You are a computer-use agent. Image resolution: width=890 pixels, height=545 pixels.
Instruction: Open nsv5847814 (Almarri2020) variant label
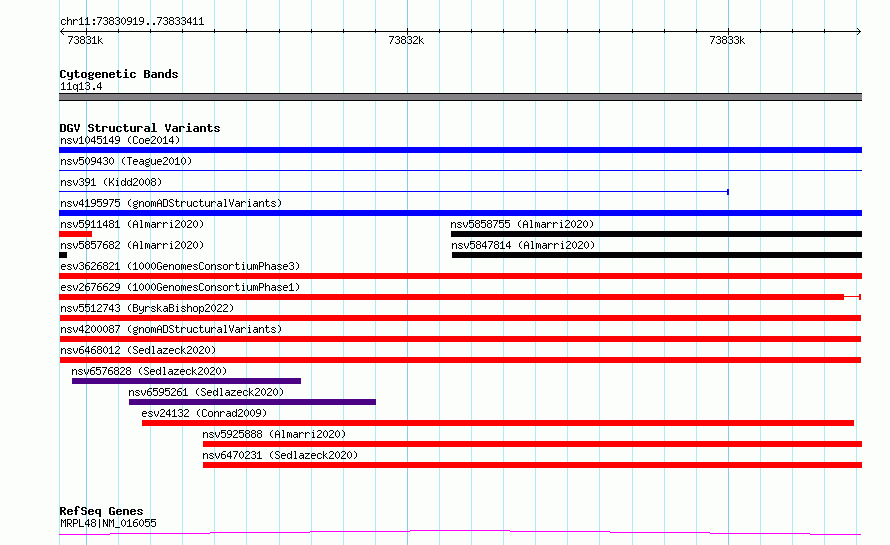[x=523, y=245]
